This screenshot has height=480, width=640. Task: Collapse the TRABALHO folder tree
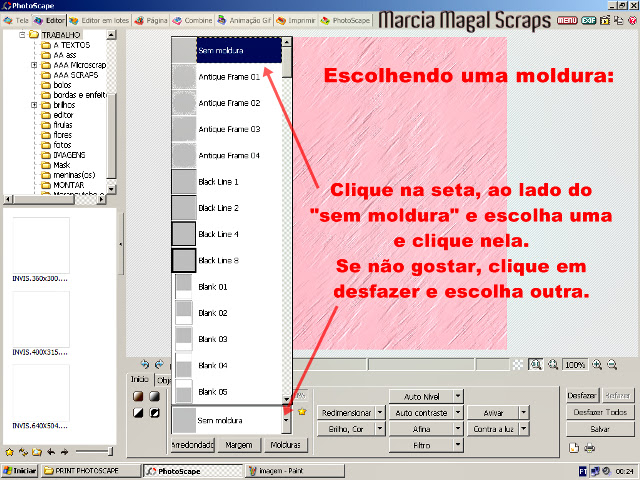coord(22,35)
